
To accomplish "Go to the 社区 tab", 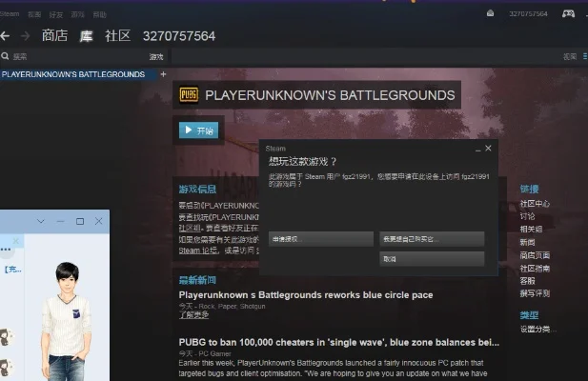I will pyautogui.click(x=118, y=36).
